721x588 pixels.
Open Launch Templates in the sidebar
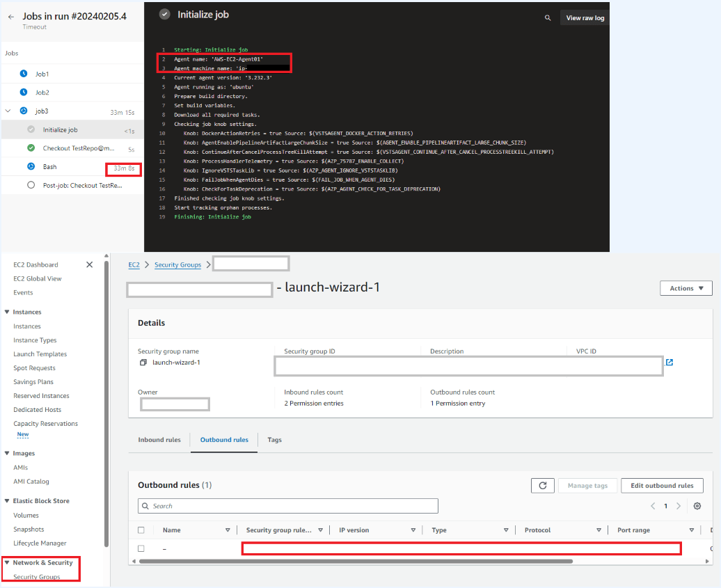pos(40,354)
